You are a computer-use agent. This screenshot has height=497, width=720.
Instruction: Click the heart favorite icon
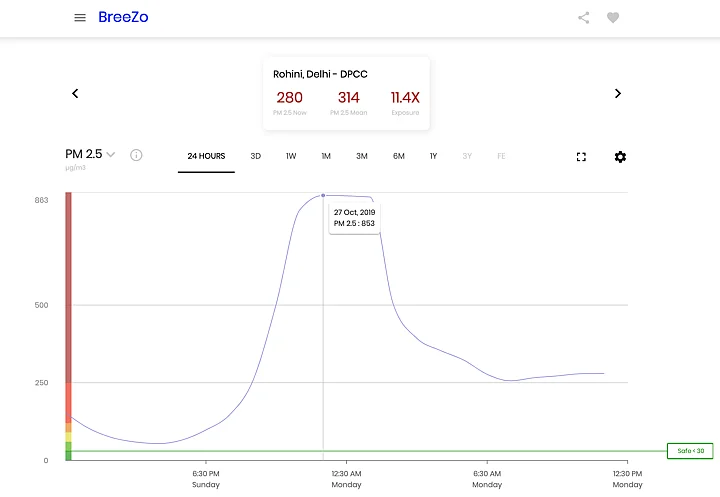click(613, 18)
